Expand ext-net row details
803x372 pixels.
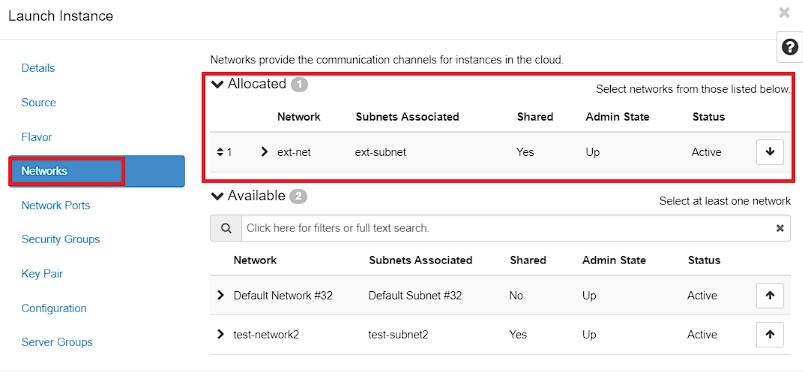264,152
